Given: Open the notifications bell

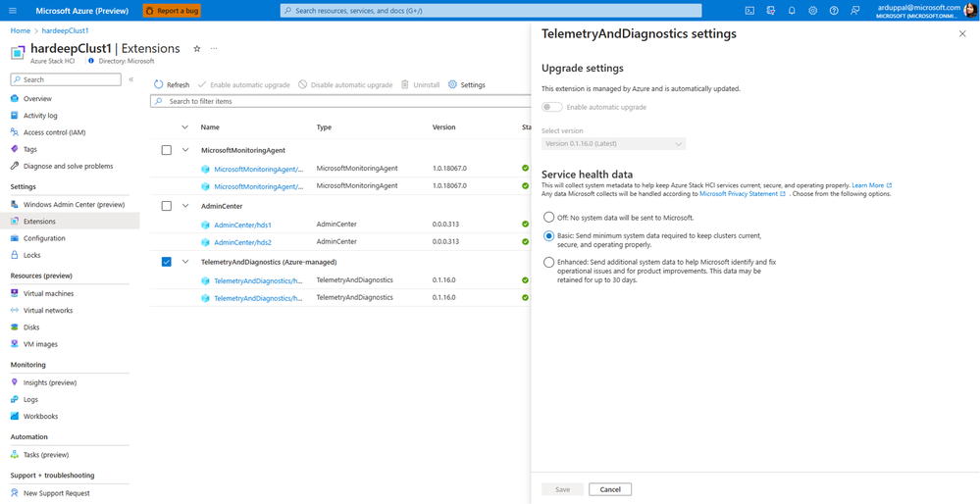Looking at the screenshot, I should click(x=792, y=11).
